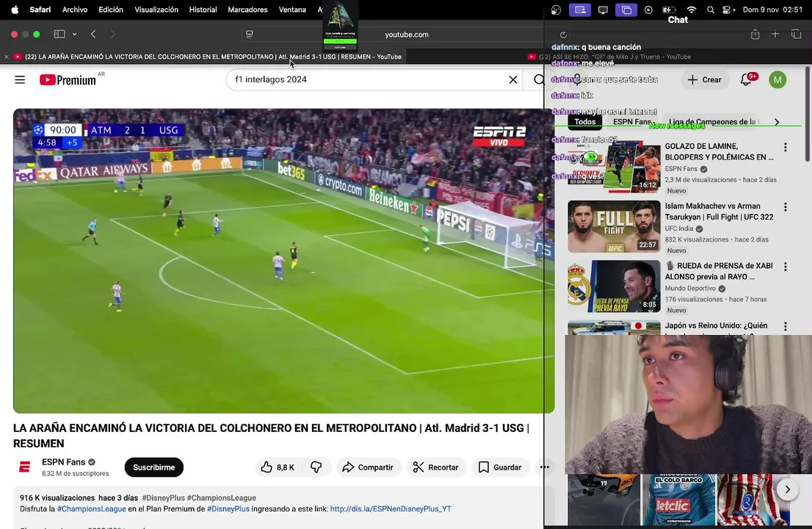Click the Recortar button
The width and height of the screenshot is (812, 529).
click(x=436, y=467)
